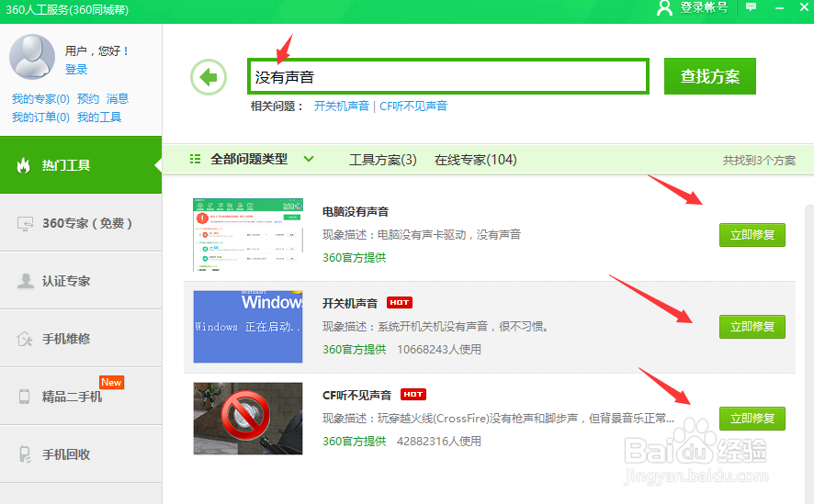Viewport: 814px width, 504px height.
Task: Click the person icon beside 认证专家
Action: (25, 281)
